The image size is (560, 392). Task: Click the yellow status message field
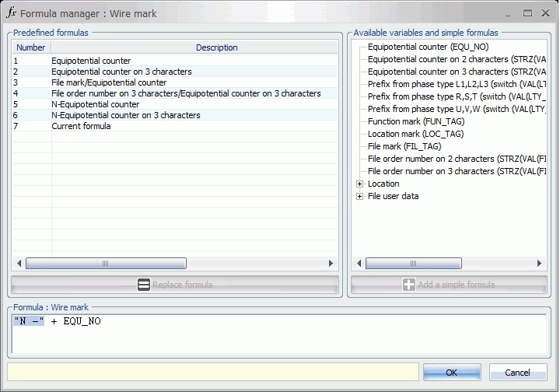point(213,373)
